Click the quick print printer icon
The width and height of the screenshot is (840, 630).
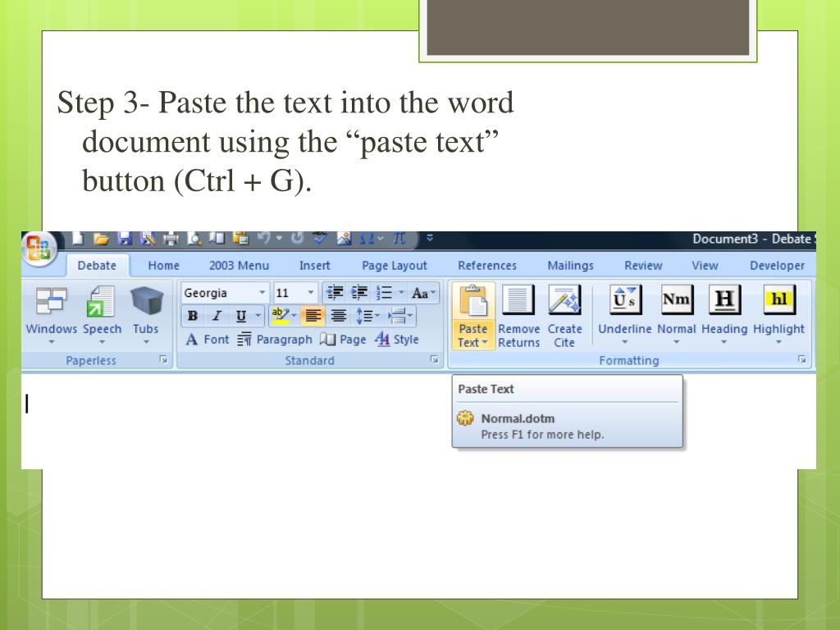171,239
